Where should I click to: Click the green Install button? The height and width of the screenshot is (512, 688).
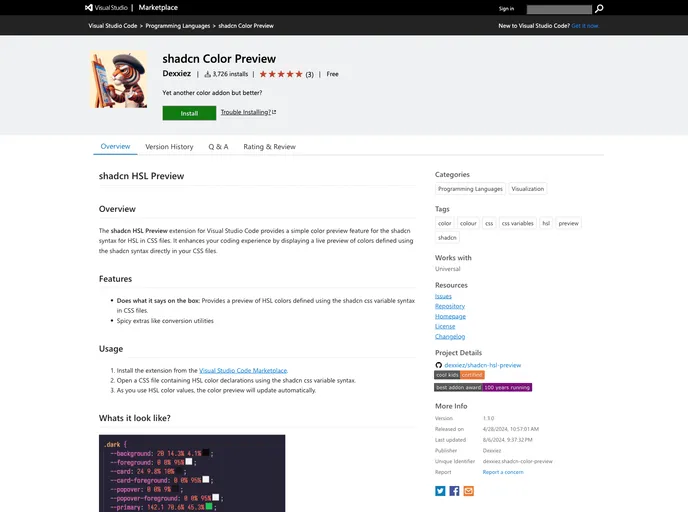pos(189,113)
